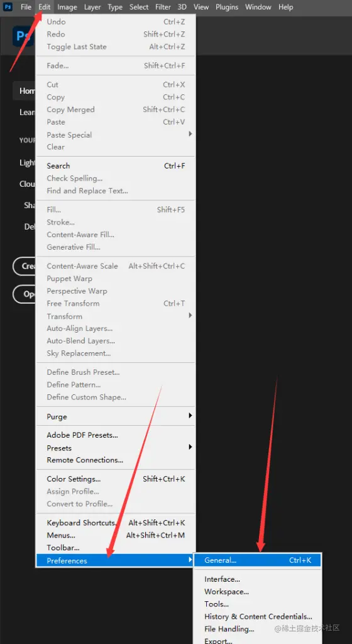Expand the Paste Special submenu arrow
The image size is (352, 644).
pos(190,134)
